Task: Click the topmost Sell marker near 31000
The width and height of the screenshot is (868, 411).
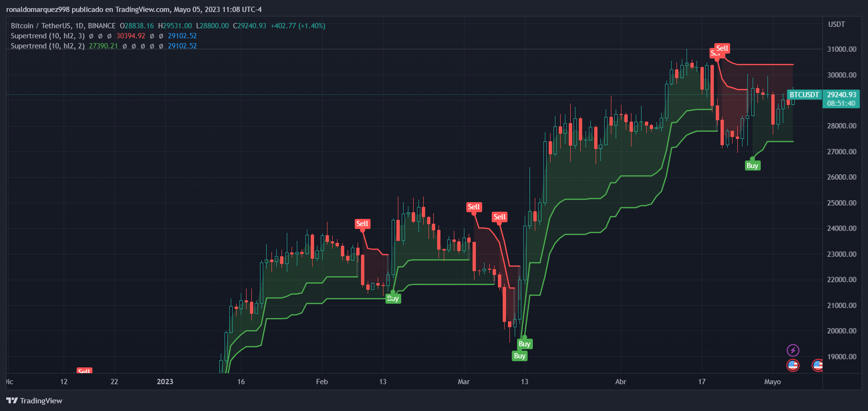Action: (x=722, y=48)
